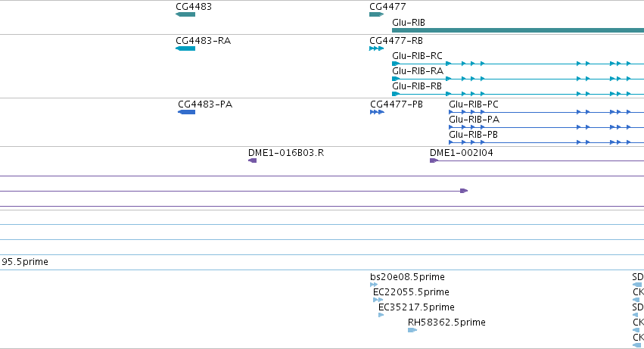The image size is (644, 349).
Task: Select the CG4477 gene arrow glyph
Action: [x=377, y=14]
